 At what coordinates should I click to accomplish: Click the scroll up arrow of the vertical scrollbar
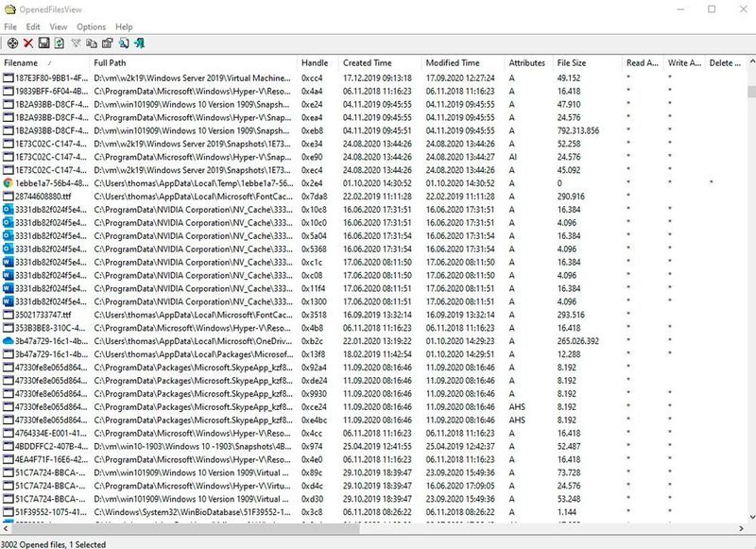[751, 61]
